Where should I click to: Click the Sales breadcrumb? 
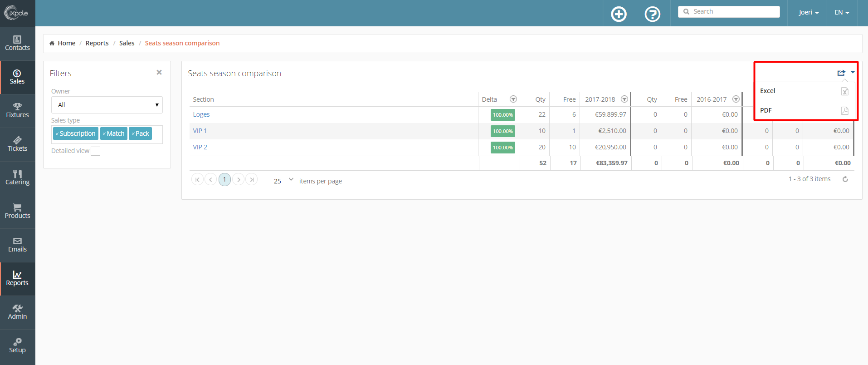tap(127, 43)
